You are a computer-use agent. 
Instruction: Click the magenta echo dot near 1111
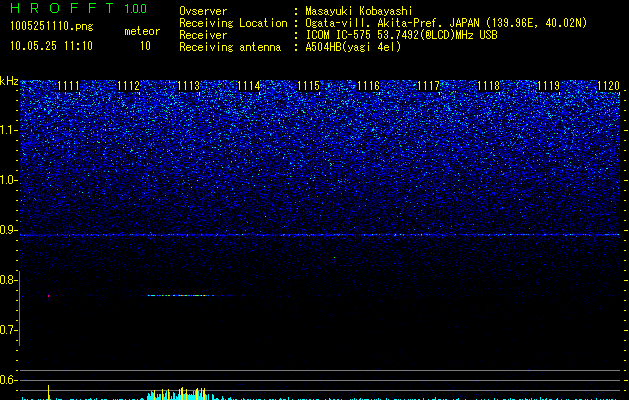pos(49,296)
